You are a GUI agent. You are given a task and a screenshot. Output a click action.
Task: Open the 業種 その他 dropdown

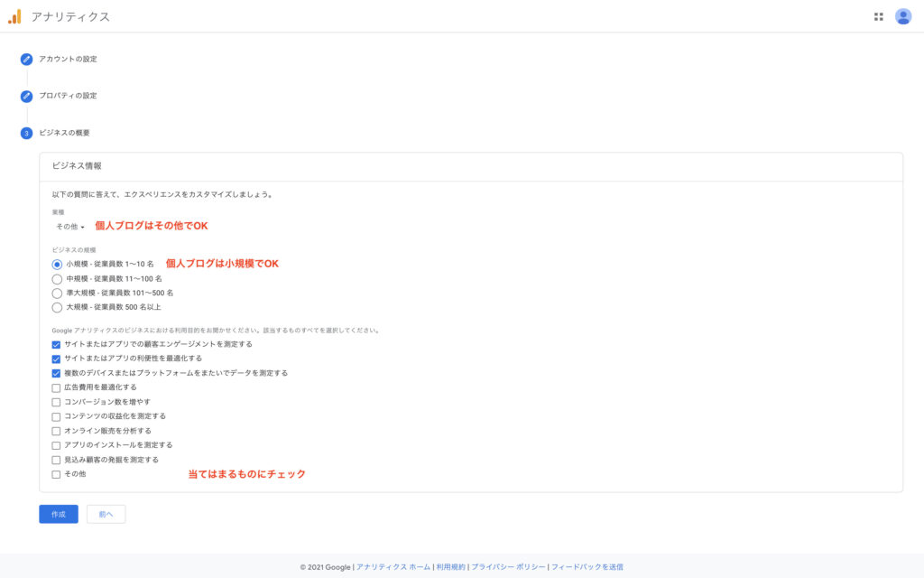pyautogui.click(x=70, y=227)
